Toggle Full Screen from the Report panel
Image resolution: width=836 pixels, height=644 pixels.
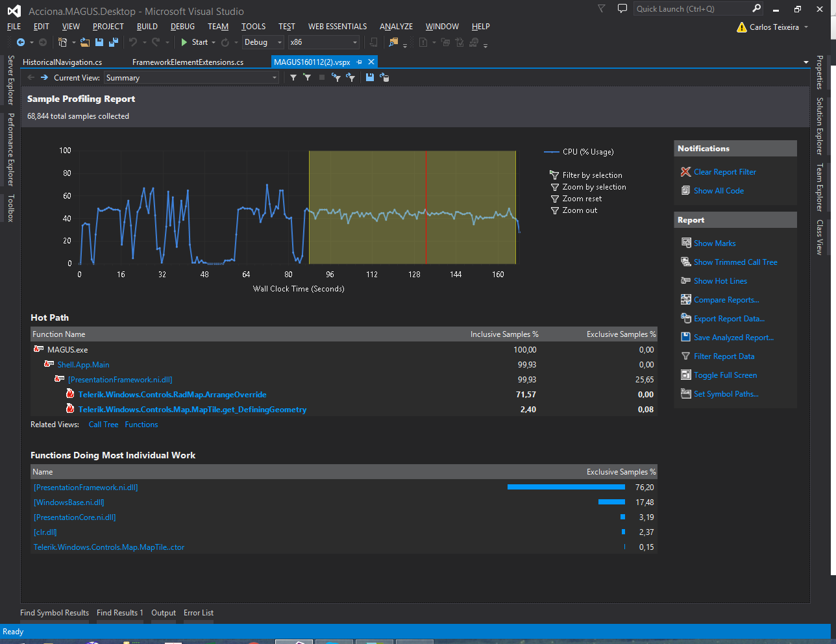click(725, 375)
